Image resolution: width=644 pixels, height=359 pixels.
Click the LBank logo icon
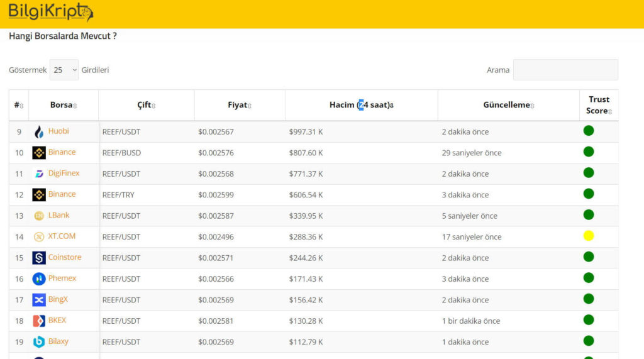(x=39, y=216)
